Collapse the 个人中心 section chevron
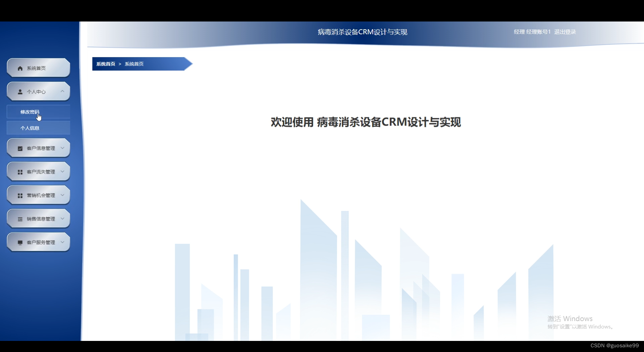644x352 pixels. pyautogui.click(x=62, y=91)
